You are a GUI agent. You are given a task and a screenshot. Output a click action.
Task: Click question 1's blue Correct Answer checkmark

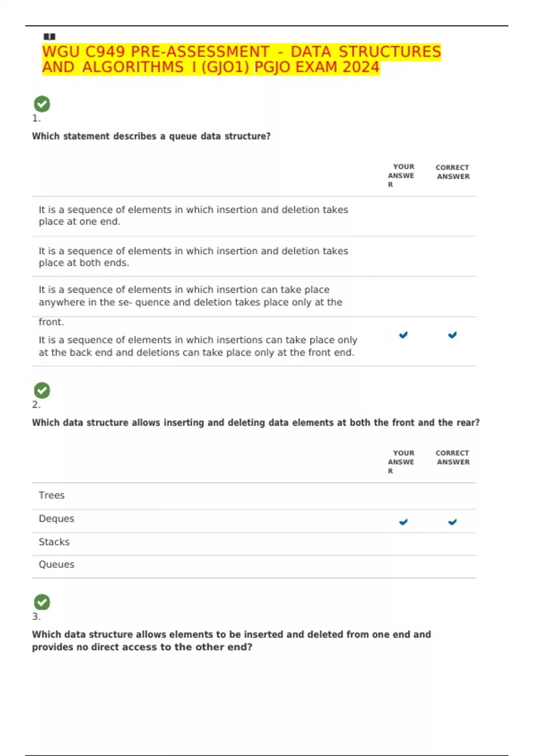(452, 335)
